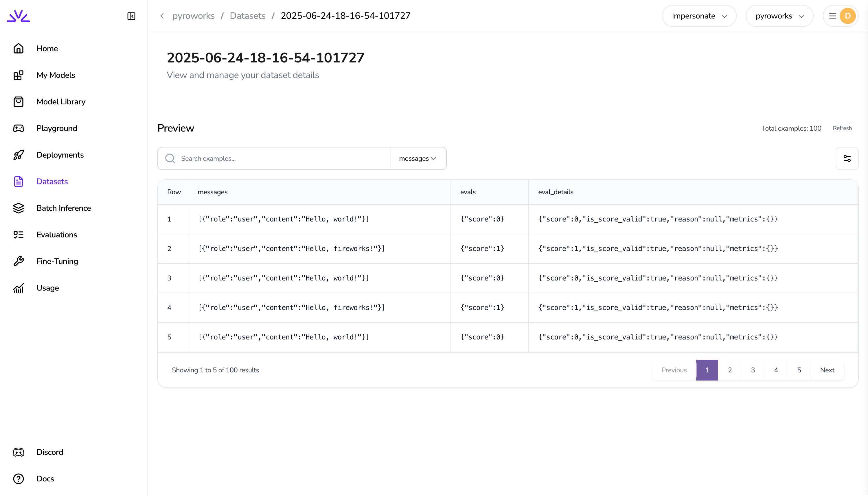Click the Datasets document icon
The image size is (868, 495).
click(18, 182)
